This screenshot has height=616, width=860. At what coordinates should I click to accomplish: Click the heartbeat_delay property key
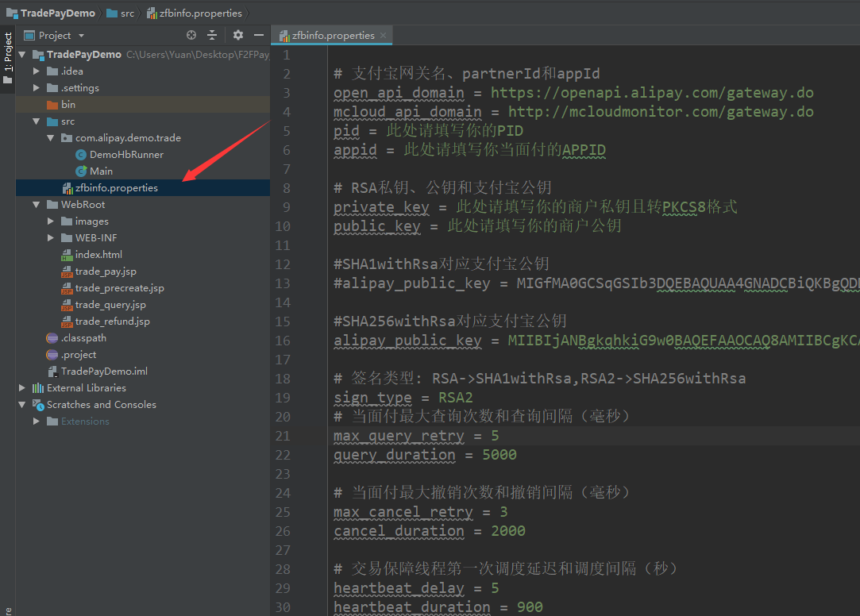pyautogui.click(x=399, y=588)
